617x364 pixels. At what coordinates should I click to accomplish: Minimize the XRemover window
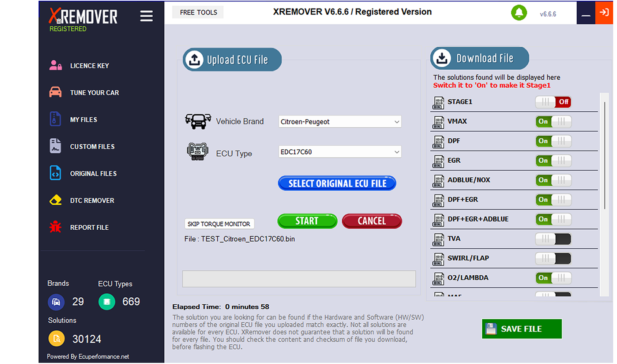[586, 13]
